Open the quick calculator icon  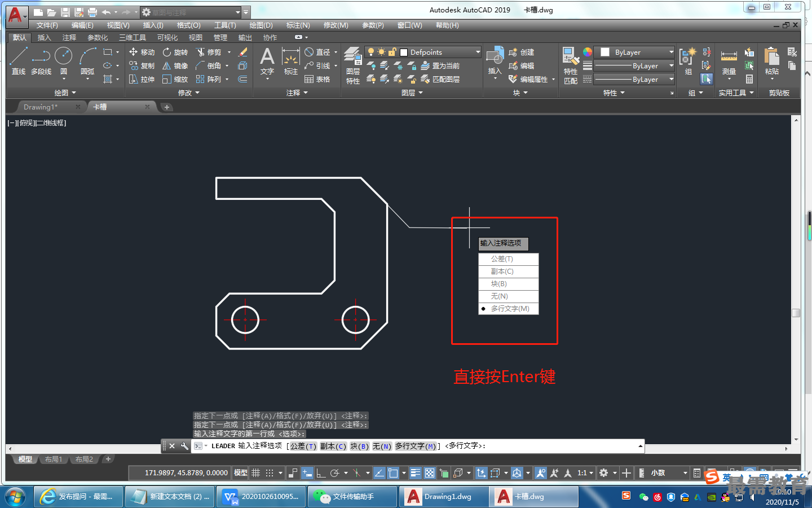(x=749, y=79)
